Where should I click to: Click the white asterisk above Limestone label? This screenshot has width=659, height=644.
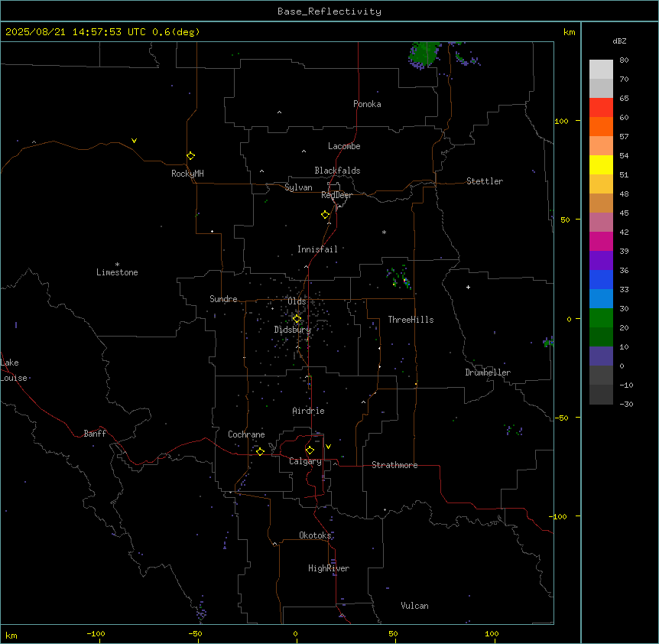117,265
